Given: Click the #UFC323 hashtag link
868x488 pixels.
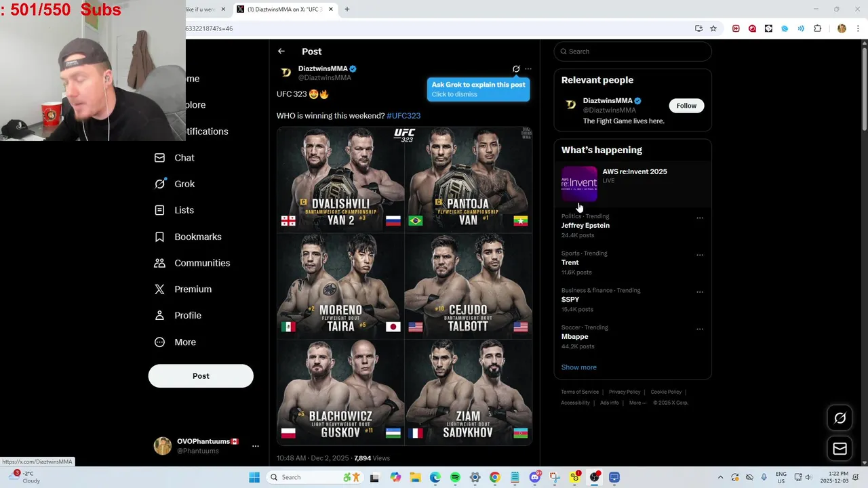Looking at the screenshot, I should coord(403,116).
